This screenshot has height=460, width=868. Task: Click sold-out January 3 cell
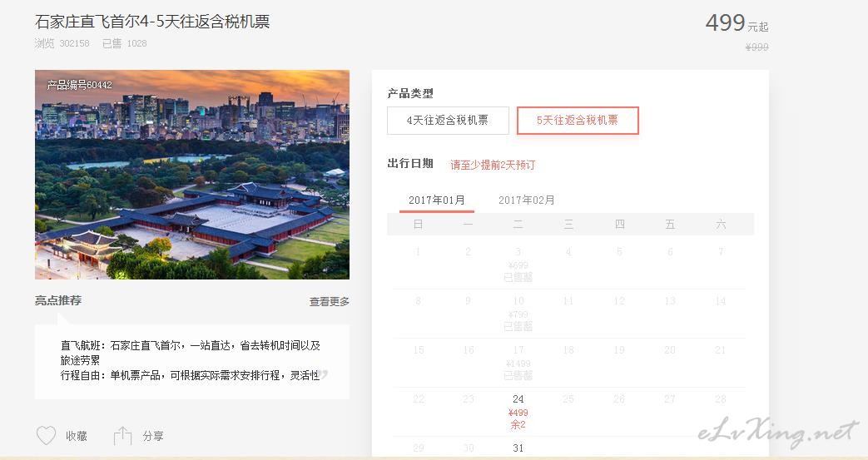pos(518,264)
